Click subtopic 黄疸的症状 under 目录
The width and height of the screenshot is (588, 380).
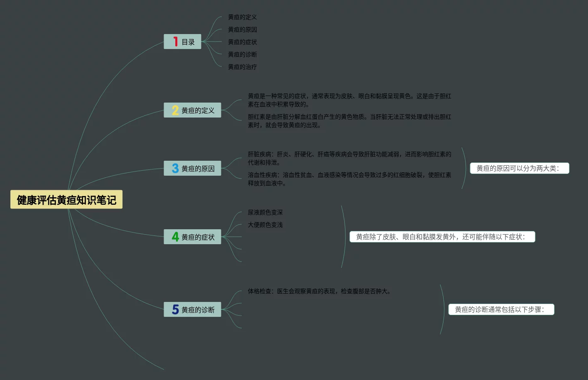[243, 42]
